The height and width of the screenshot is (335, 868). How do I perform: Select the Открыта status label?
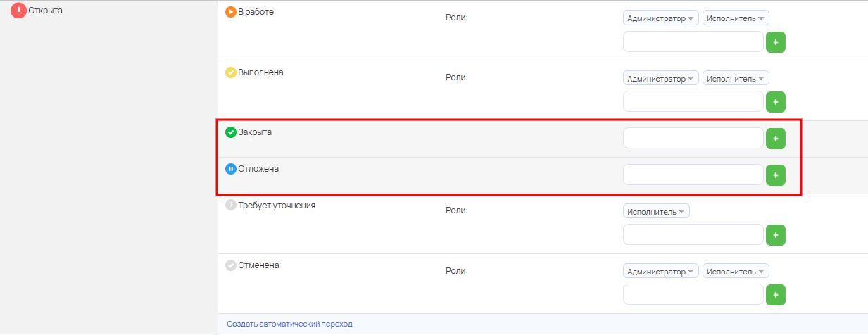tap(46, 11)
